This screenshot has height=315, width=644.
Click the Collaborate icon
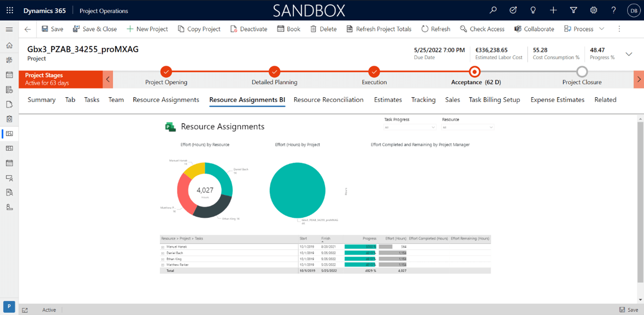(534, 29)
